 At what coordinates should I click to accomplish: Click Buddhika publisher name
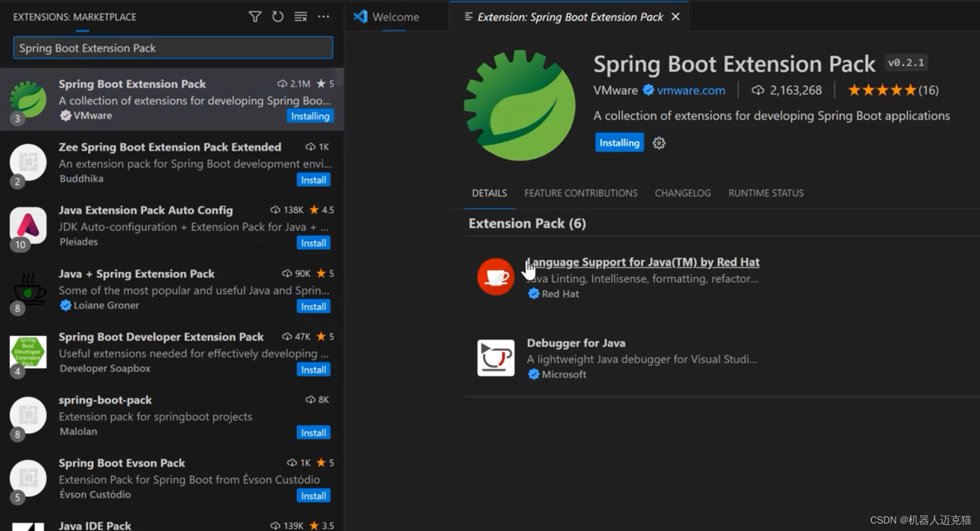81,179
